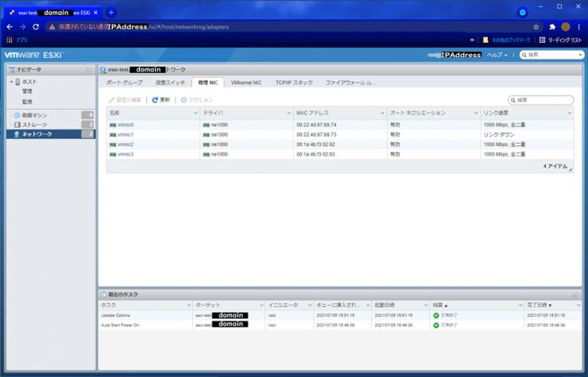The image size is (588, 377).
Task: Open ストレージ in the navigator
Action: click(x=34, y=125)
